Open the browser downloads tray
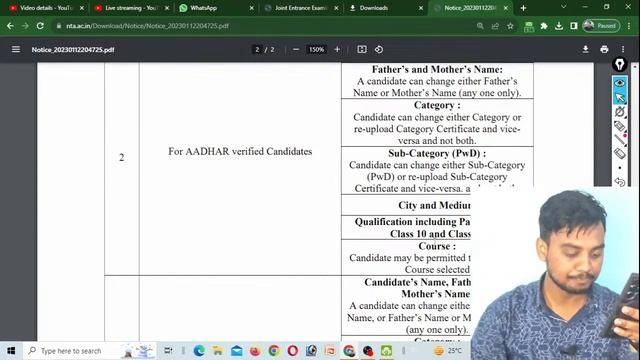Screen dimensions: 640x360 [559, 26]
